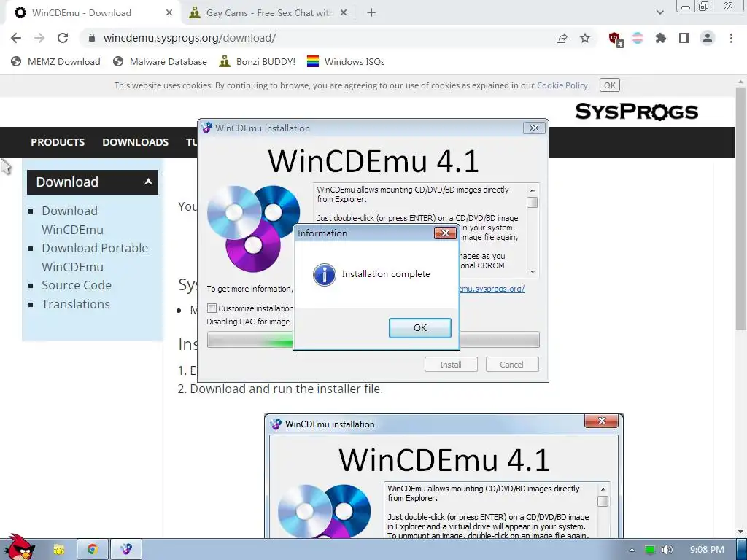Click the down arrow in the installer description box
The image size is (747, 560).
pos(532,271)
